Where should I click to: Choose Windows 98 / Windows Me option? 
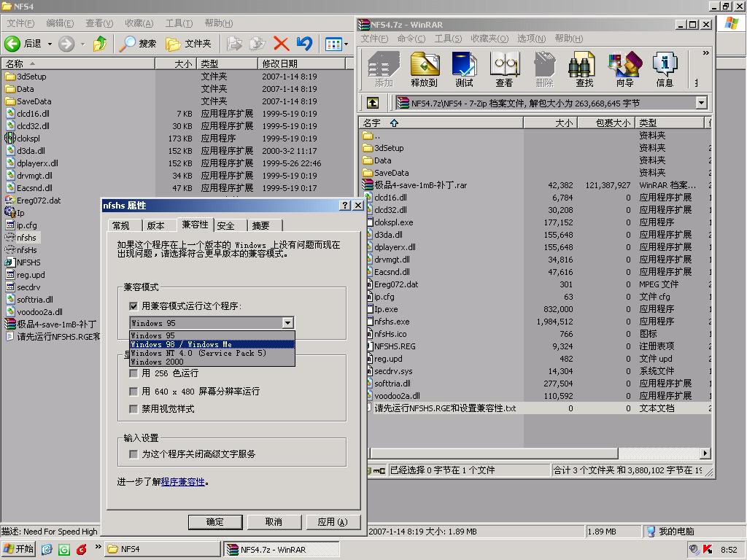pos(212,344)
